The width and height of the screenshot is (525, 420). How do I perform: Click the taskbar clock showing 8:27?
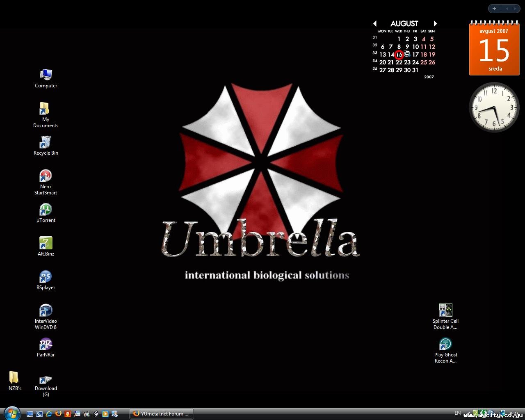[514, 413]
